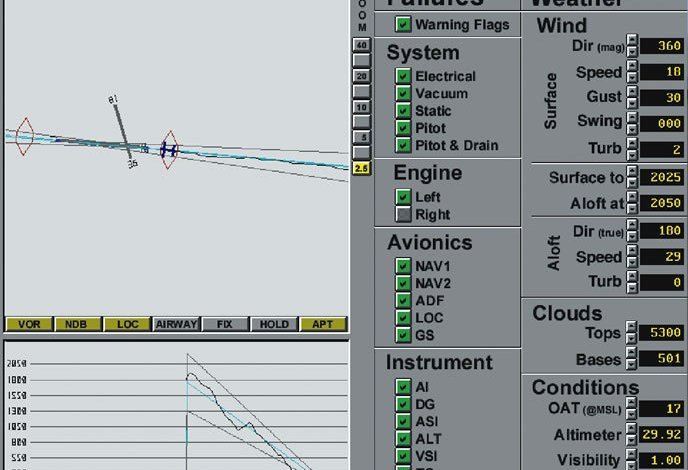Click the APT map filter button
Viewport: 688px width, 470px height.
coord(323,324)
